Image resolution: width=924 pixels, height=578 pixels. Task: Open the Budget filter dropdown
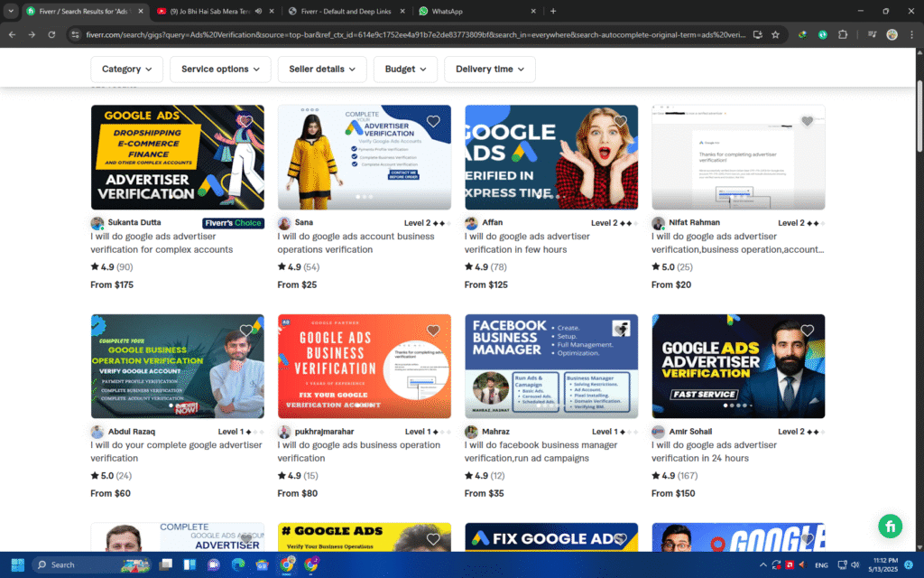point(405,69)
